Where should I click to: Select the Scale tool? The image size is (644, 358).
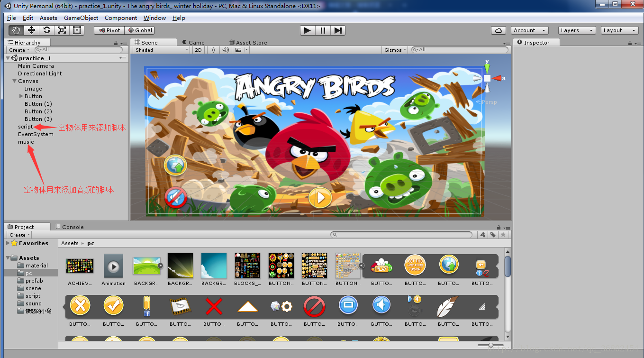[62, 30]
